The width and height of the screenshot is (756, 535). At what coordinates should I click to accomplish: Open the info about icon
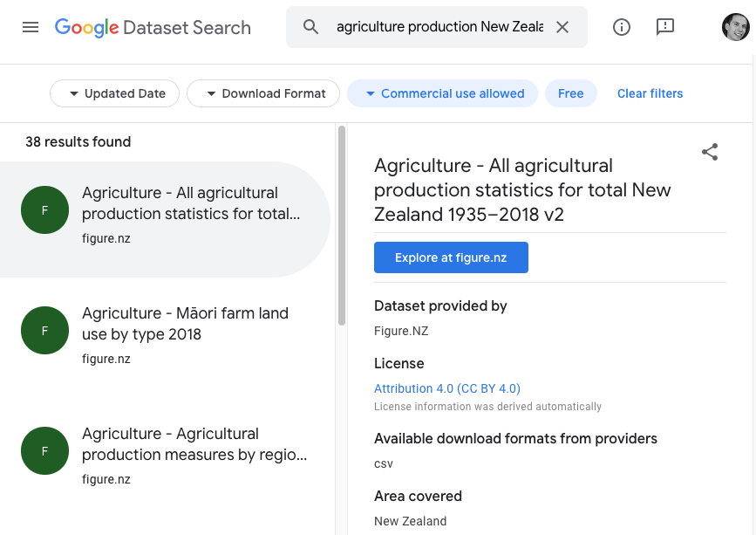622,27
